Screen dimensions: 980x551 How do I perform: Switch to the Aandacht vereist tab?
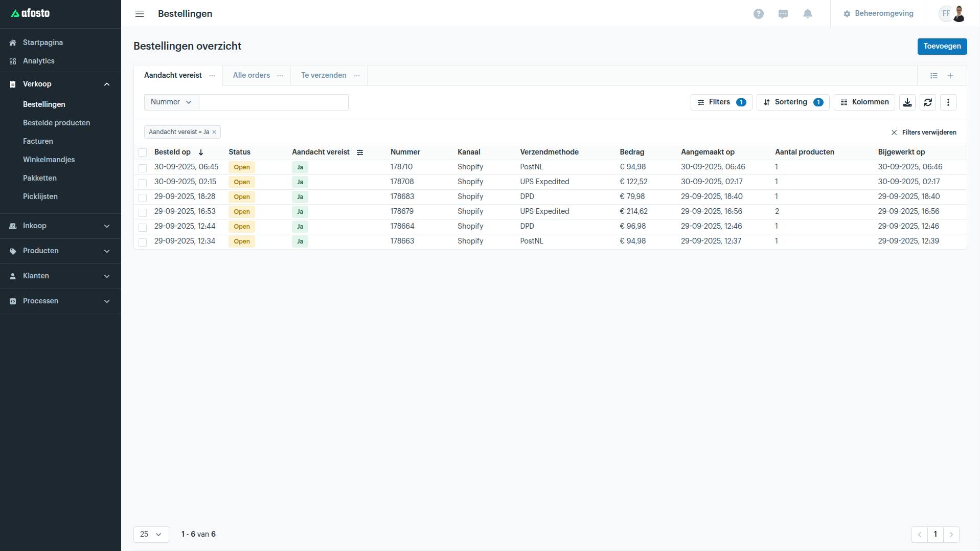pyautogui.click(x=173, y=76)
